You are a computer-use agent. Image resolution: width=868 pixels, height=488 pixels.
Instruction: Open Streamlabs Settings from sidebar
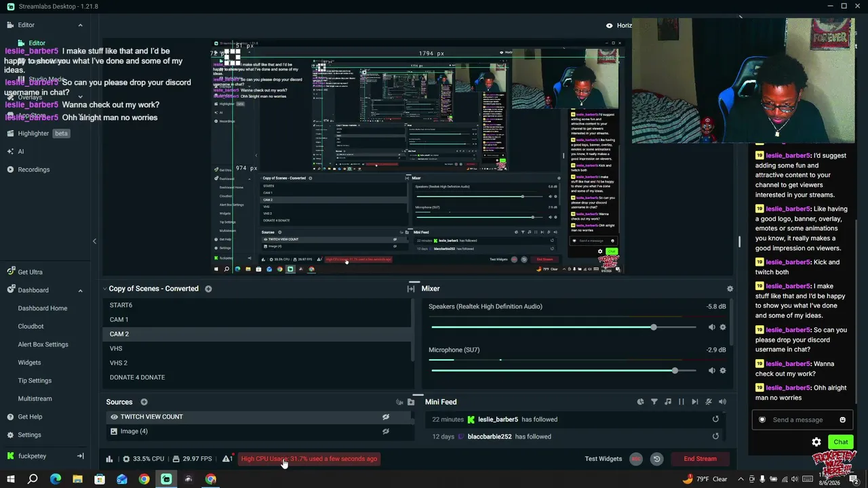point(24,435)
